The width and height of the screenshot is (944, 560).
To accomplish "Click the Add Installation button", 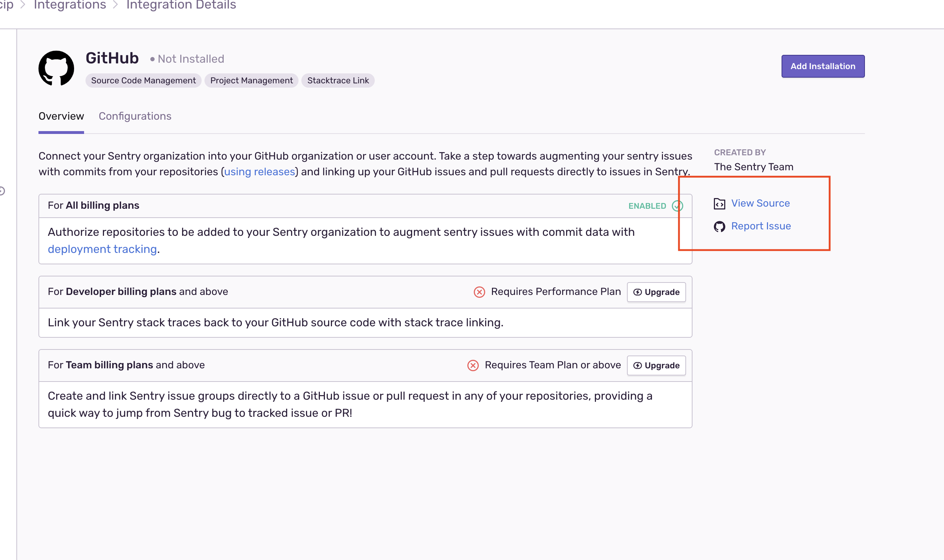I will click(x=823, y=66).
